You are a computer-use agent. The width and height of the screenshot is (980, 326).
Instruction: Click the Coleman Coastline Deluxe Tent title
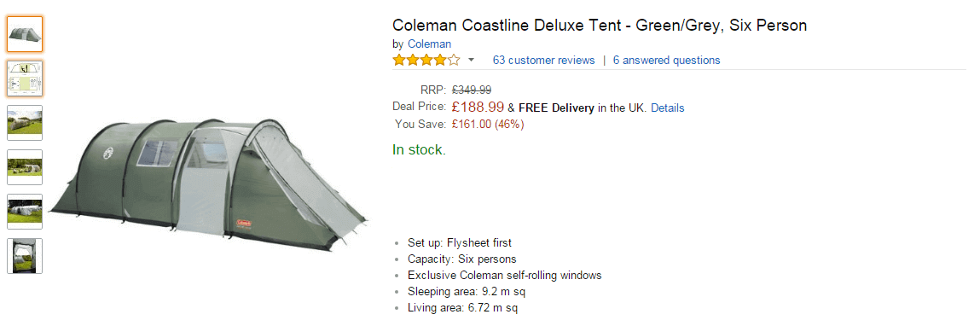600,26
